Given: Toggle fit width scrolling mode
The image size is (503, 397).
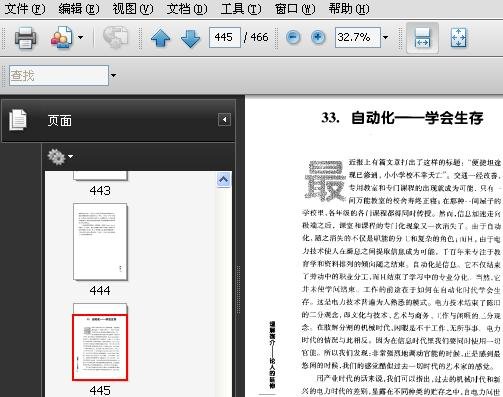Looking at the screenshot, I should (422, 38).
